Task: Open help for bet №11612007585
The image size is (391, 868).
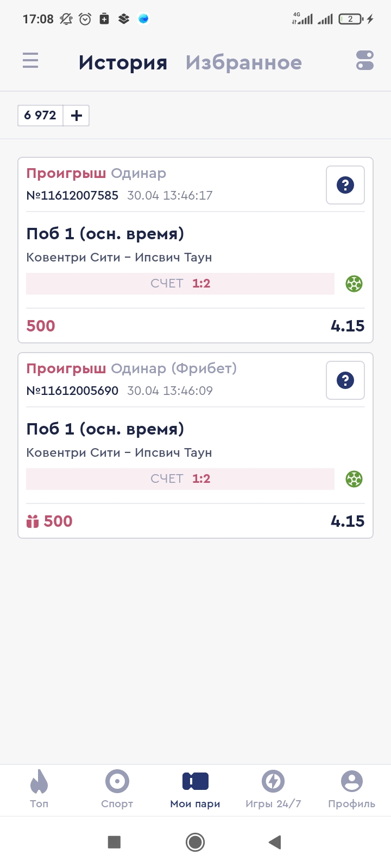Action: (345, 185)
